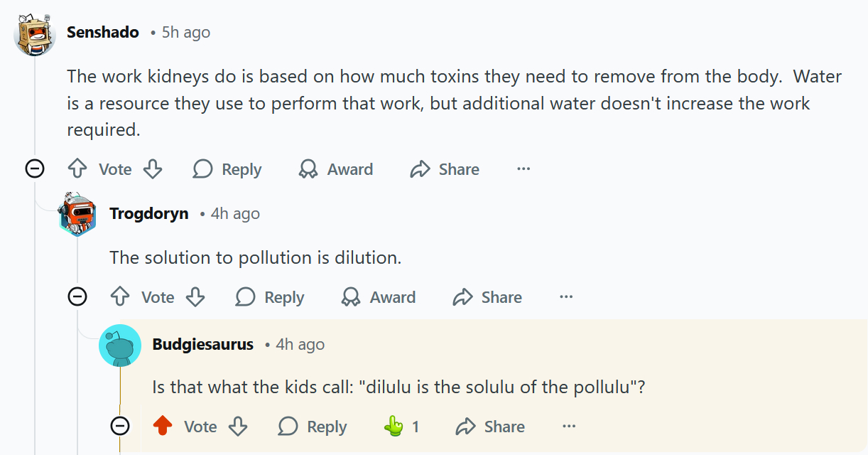Open Budgiesaurus's profile via username
The width and height of the screenshot is (868, 455).
tap(203, 344)
